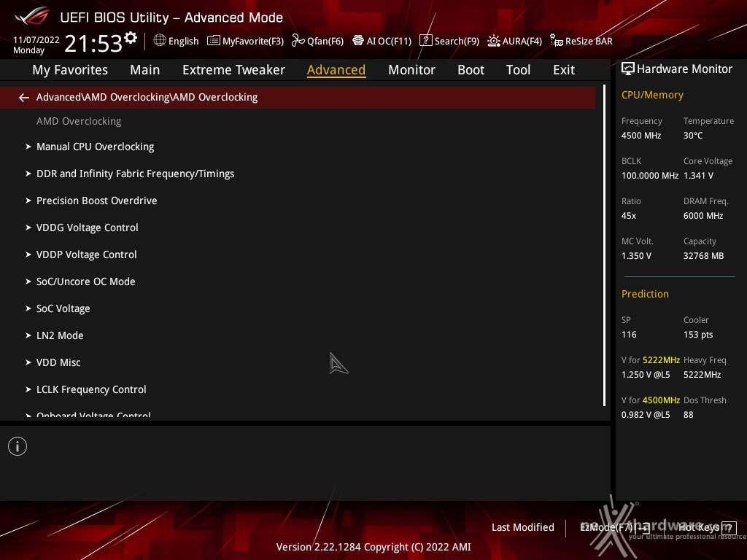The image size is (747, 560).
Task: Click the breadcrumb path Advanced\AMD Overclocking
Action: tap(147, 97)
